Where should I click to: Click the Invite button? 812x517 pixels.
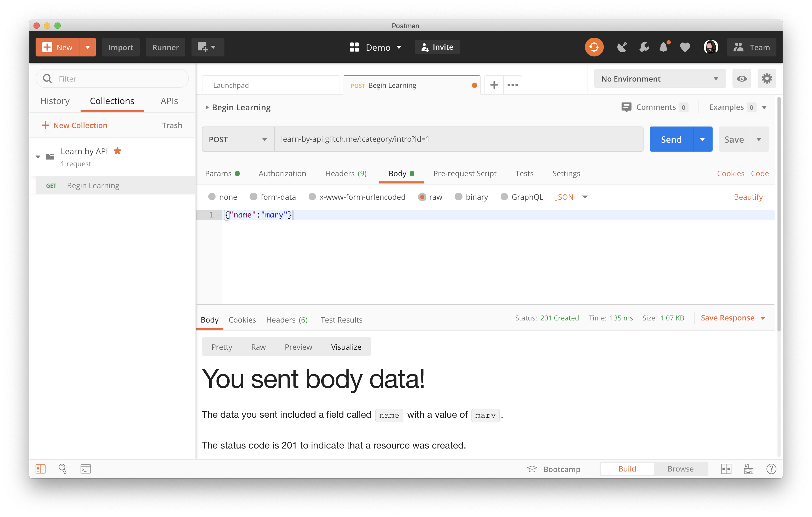437,47
